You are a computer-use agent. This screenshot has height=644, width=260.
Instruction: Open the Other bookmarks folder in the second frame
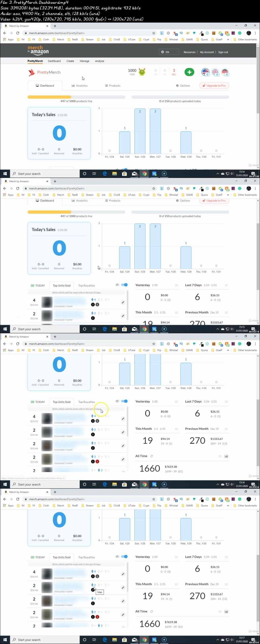245,195
